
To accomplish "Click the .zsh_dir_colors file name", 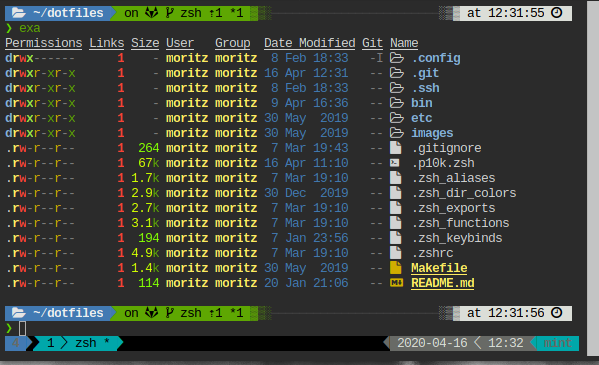I will (464, 193).
